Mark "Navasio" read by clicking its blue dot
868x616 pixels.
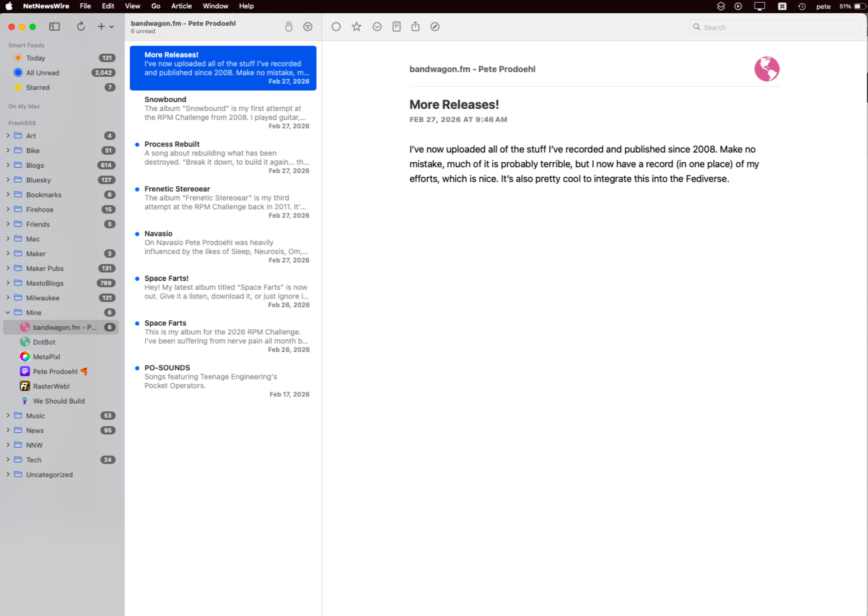[x=137, y=234]
